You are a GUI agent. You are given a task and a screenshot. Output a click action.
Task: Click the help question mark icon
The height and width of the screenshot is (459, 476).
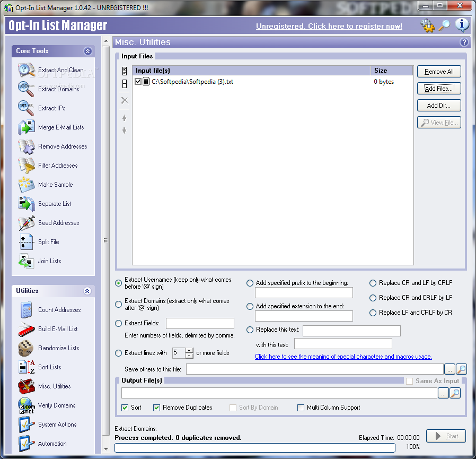tap(464, 42)
